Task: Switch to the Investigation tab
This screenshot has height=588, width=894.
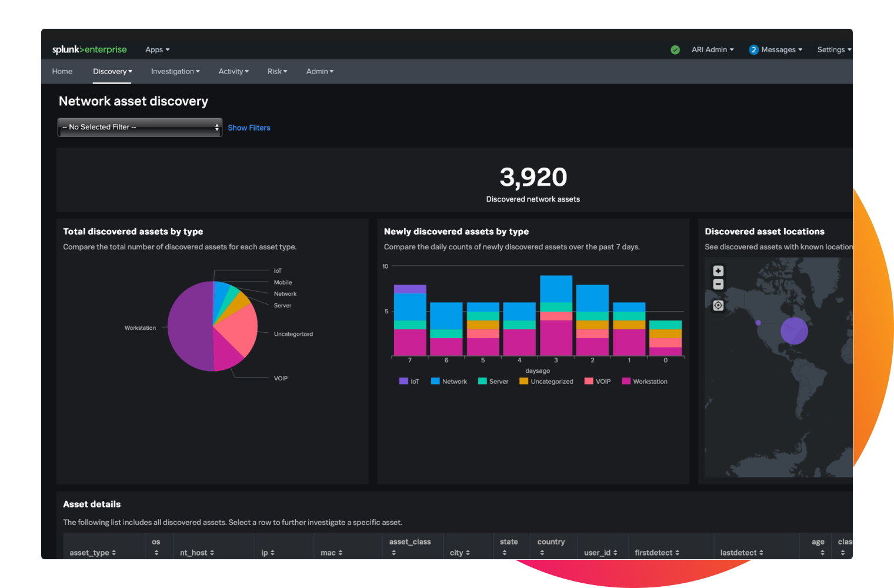Action: 175,71
